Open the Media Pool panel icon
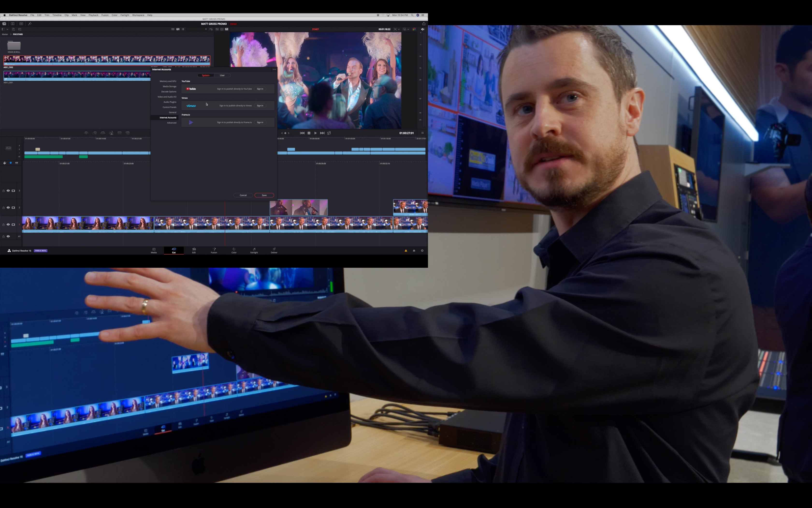The height and width of the screenshot is (508, 812). [4, 23]
